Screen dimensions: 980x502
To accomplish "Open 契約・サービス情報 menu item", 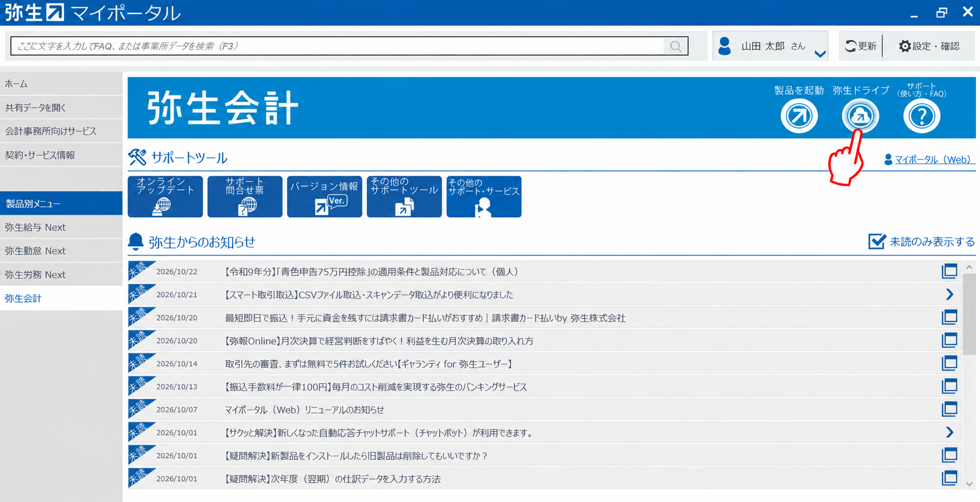I will coord(61,155).
